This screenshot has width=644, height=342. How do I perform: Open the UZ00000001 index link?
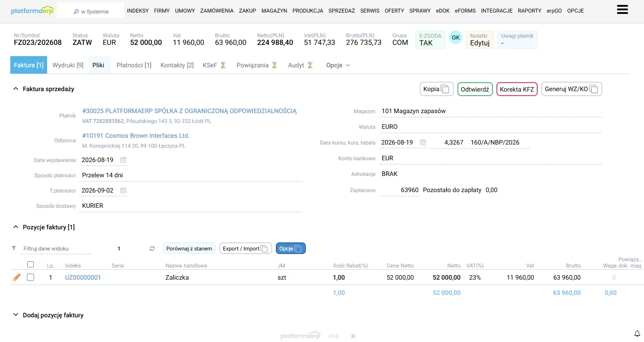83,277
